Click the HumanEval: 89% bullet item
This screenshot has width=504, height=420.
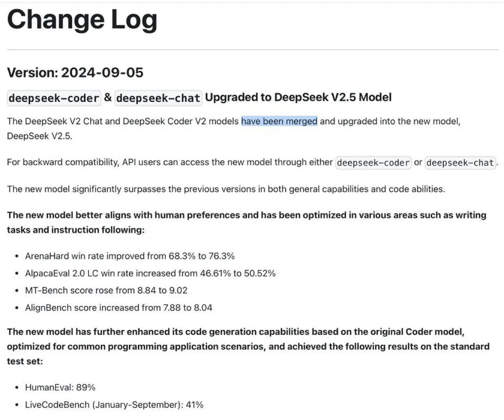60,387
